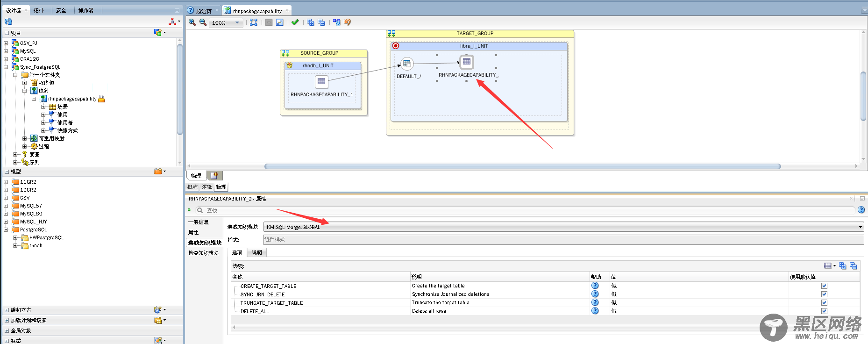Toggle default value checkbox for SYNC_JRN_DELETE
The height and width of the screenshot is (344, 868).
coord(824,294)
